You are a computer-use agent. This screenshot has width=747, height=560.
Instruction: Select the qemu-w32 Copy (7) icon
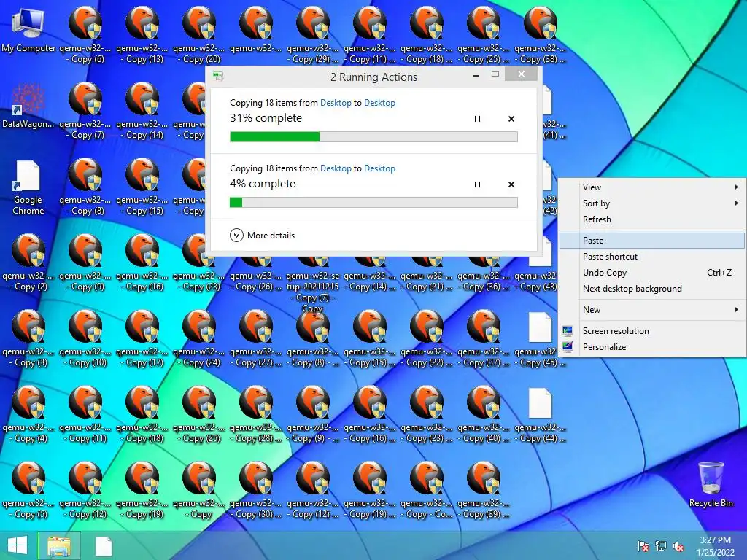coord(85,112)
